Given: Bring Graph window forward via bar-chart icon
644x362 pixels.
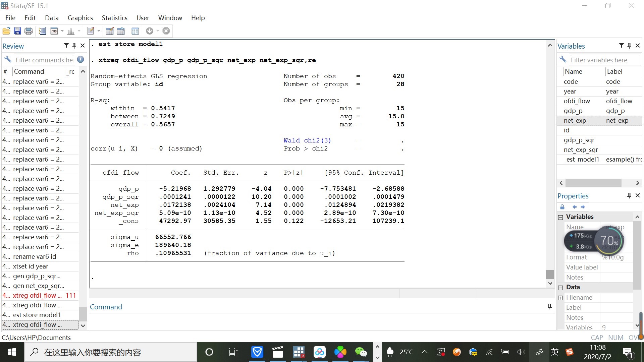Looking at the screenshot, I should tap(71, 31).
